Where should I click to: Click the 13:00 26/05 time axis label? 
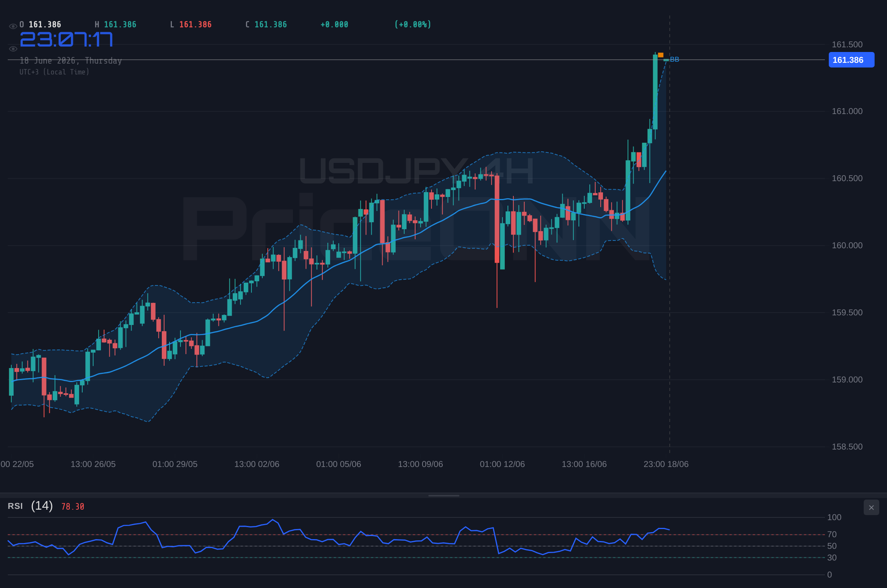(x=93, y=464)
